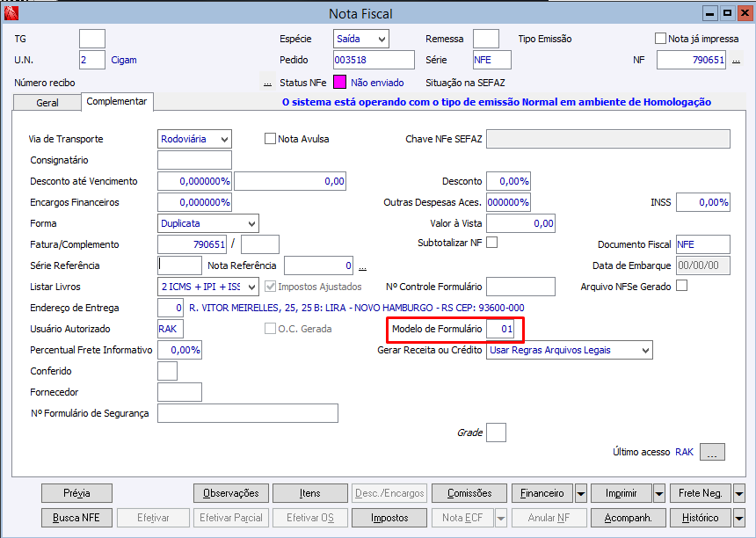This screenshot has height=538, width=756.
Task: Select the Complementar tab
Action: tap(117, 101)
